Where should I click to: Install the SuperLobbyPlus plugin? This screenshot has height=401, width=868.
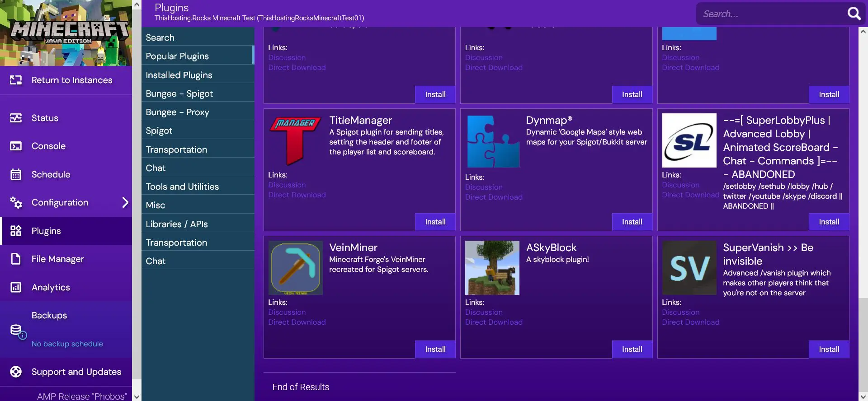click(x=829, y=222)
